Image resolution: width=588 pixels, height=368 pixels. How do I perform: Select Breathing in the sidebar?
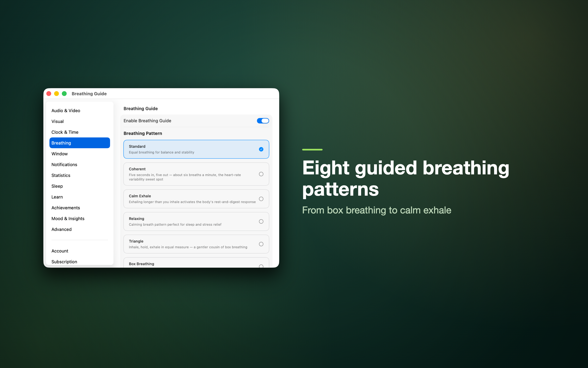(80, 143)
